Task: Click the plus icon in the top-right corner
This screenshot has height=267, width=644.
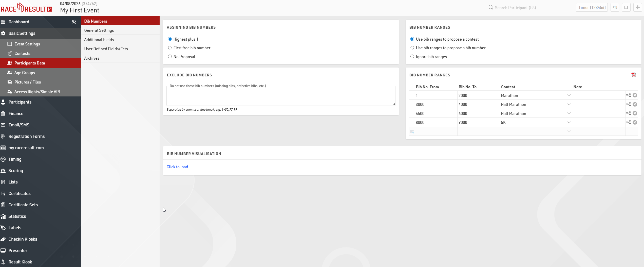Action: coord(637,8)
